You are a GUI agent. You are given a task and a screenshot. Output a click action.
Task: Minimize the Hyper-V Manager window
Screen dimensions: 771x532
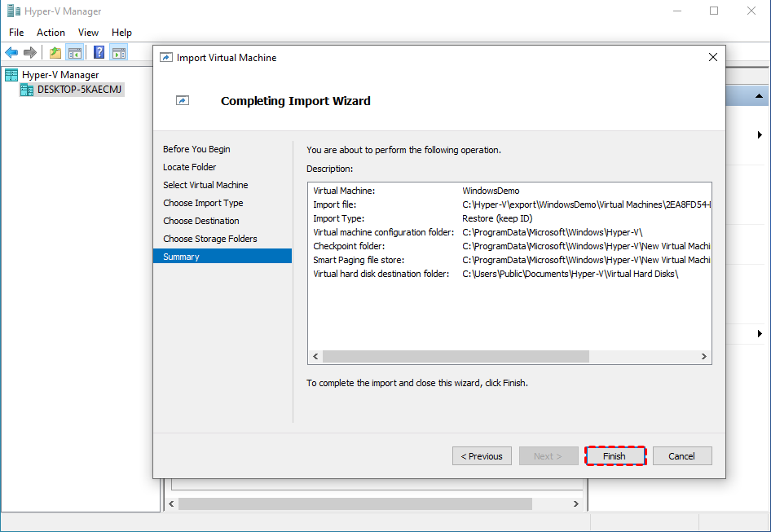pos(677,11)
